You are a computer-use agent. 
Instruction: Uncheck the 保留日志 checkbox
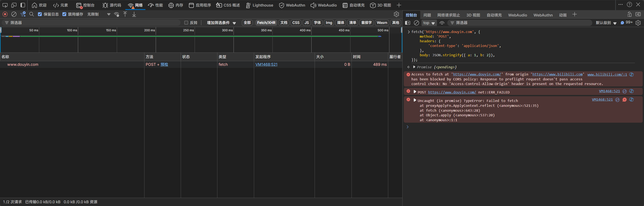pyautogui.click(x=40, y=14)
